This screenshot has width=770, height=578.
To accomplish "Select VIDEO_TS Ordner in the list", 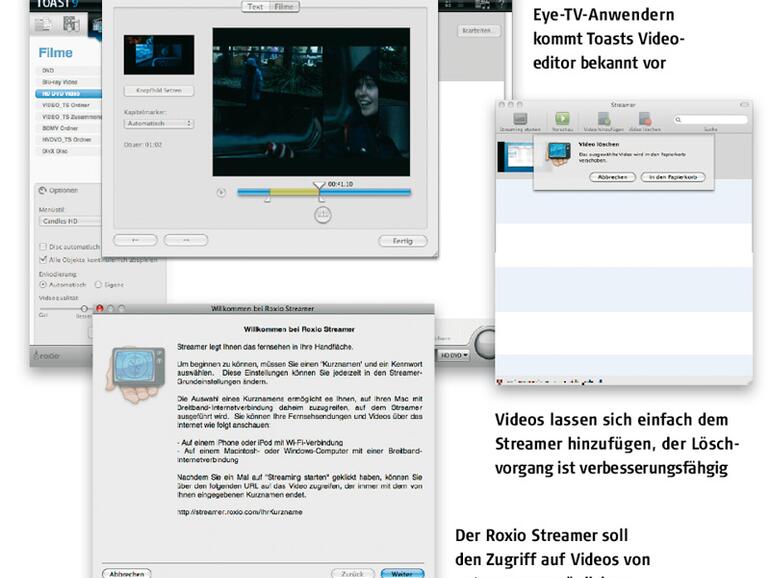I will click(68, 105).
